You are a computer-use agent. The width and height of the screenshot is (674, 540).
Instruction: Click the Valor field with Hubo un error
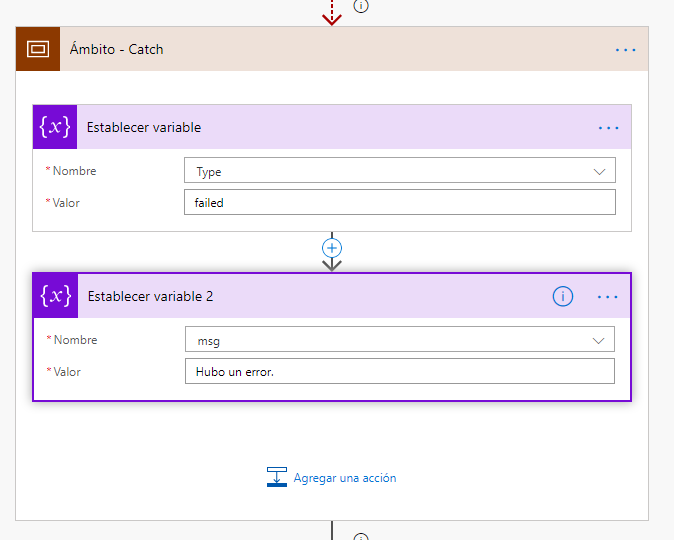[x=399, y=372]
